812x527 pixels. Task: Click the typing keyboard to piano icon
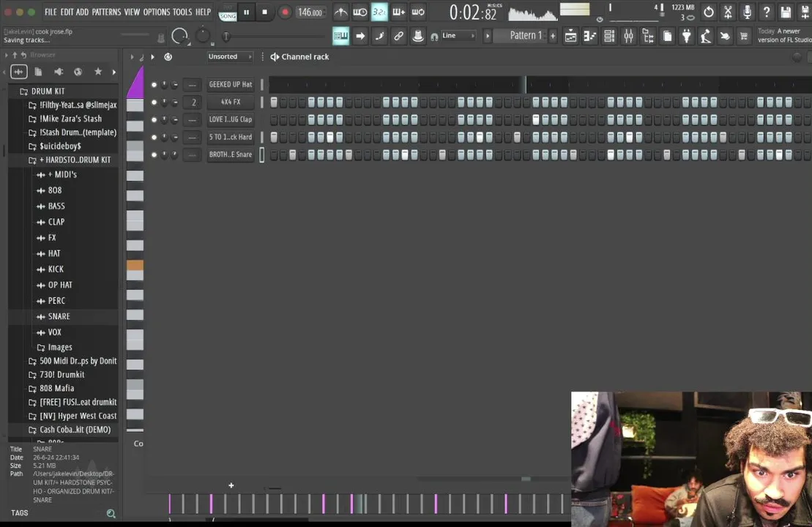click(340, 36)
